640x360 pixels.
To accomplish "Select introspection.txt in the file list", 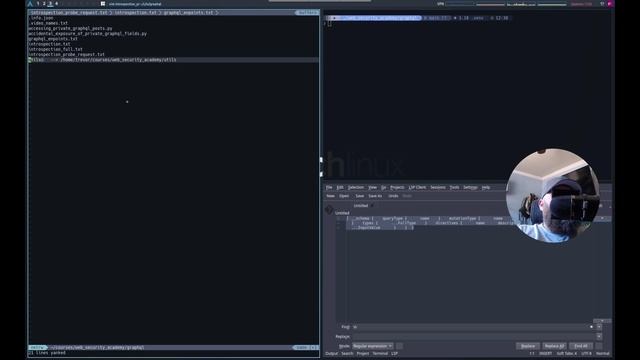I will click(49, 44).
